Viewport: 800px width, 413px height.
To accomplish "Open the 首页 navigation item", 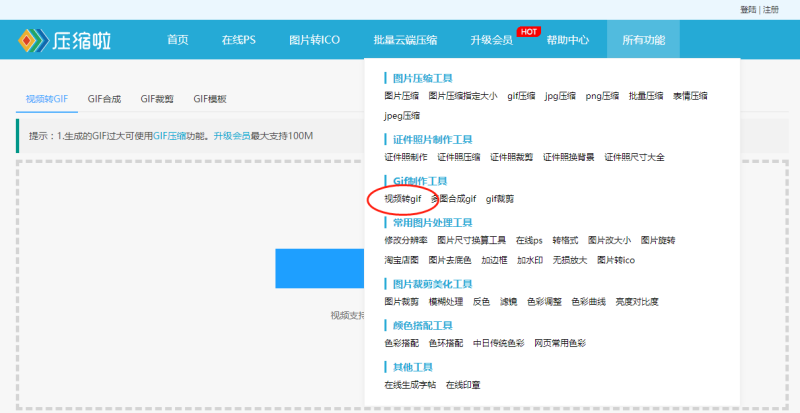I will click(178, 40).
